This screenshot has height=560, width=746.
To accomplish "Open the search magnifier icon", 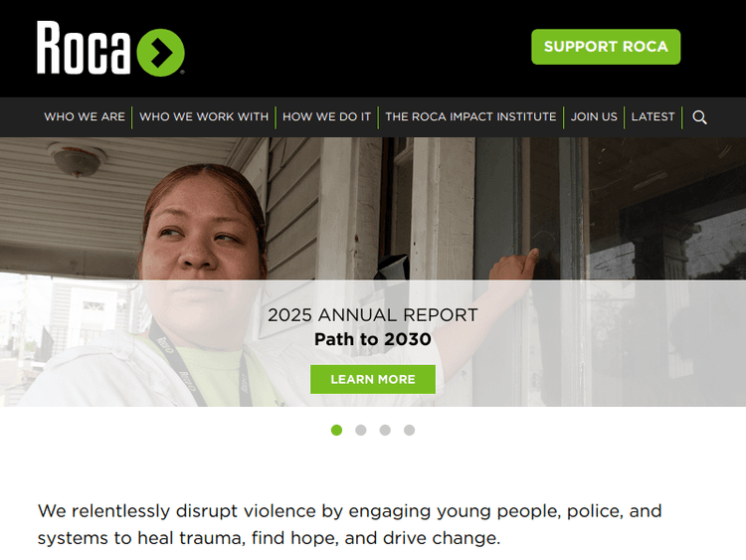I will [x=699, y=117].
